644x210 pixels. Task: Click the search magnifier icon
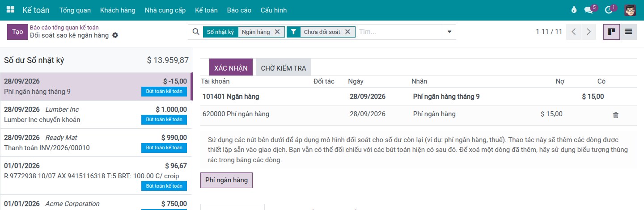tap(195, 32)
